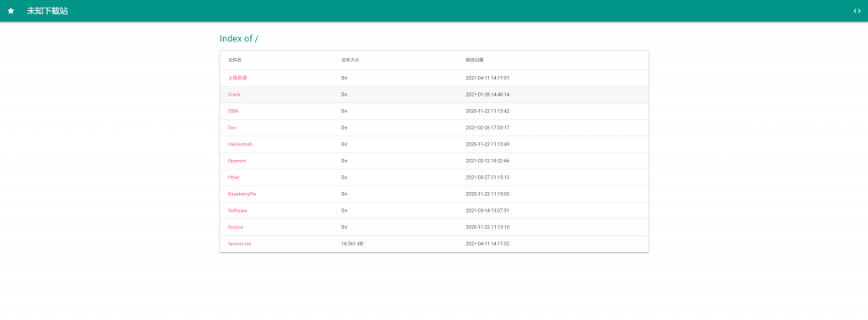868x320 pixels.
Task: Select date 2021-04-11 14:17:01
Action: coord(487,78)
